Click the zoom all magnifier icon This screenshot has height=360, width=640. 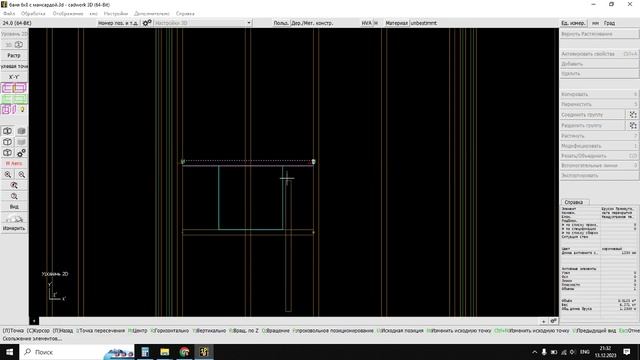[x=14, y=196]
